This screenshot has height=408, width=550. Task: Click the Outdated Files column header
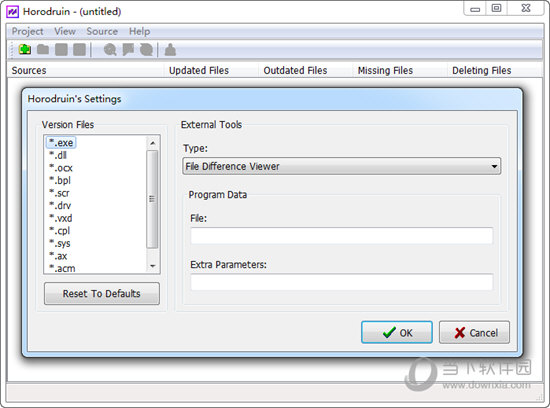(306, 71)
